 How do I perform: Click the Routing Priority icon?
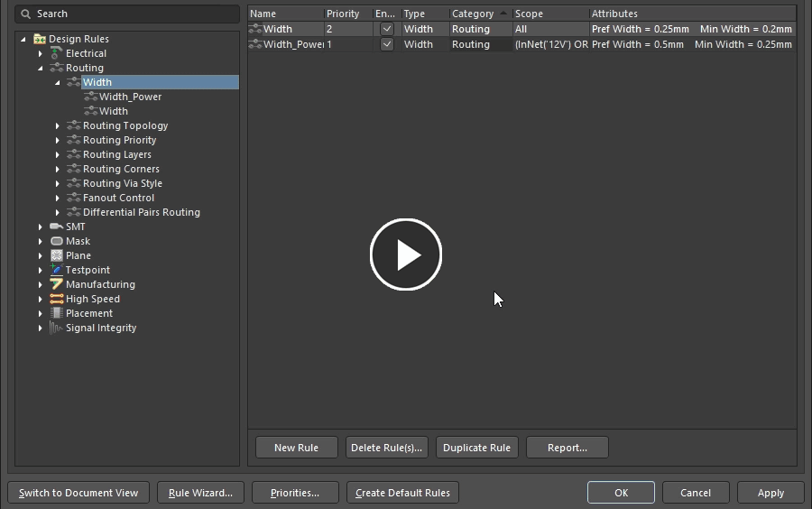(x=74, y=140)
